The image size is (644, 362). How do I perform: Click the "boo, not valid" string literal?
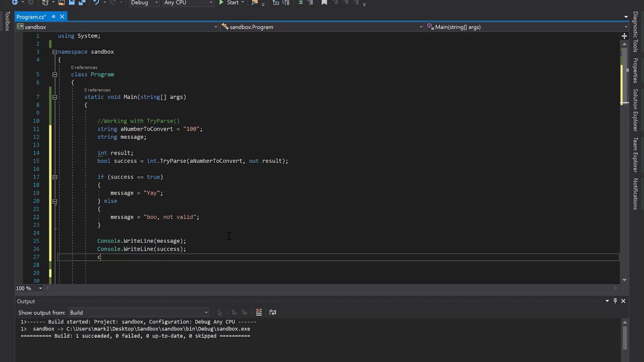[x=170, y=217]
